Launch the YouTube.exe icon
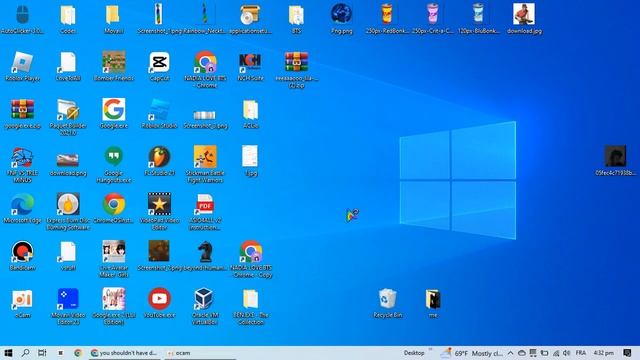 pos(159,303)
